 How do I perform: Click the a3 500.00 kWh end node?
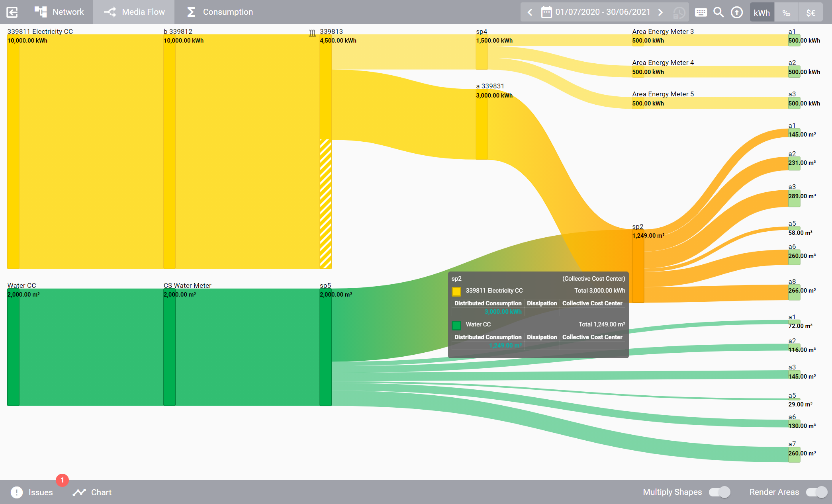coord(794,103)
